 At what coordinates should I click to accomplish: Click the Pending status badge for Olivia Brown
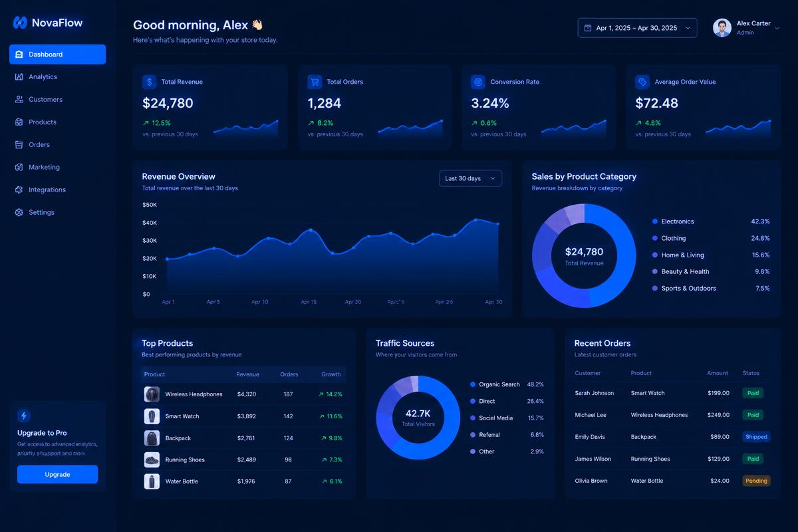tap(756, 481)
